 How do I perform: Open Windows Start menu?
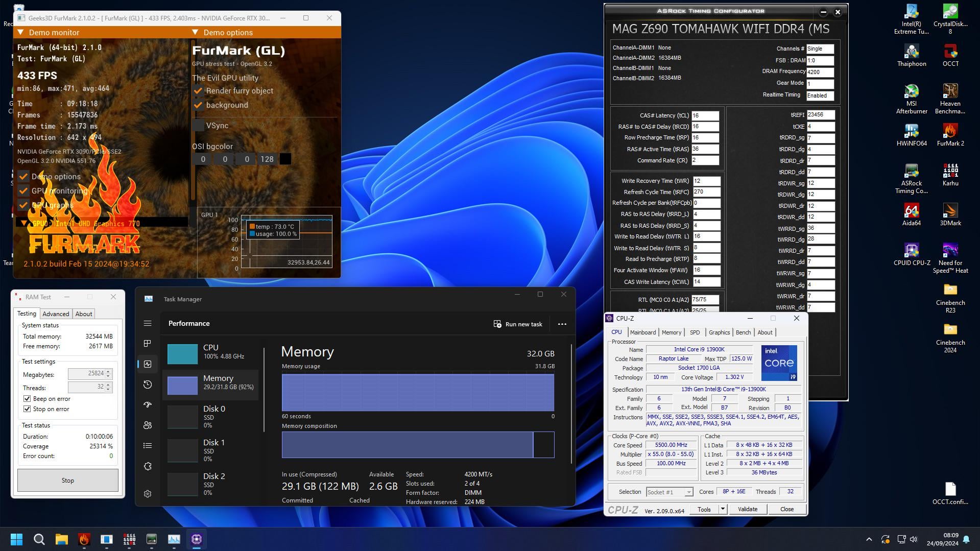pos(16,539)
